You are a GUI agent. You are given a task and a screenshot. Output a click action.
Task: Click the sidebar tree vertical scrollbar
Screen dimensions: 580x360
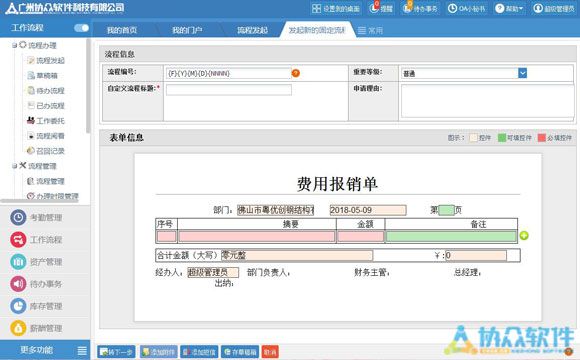[88, 85]
